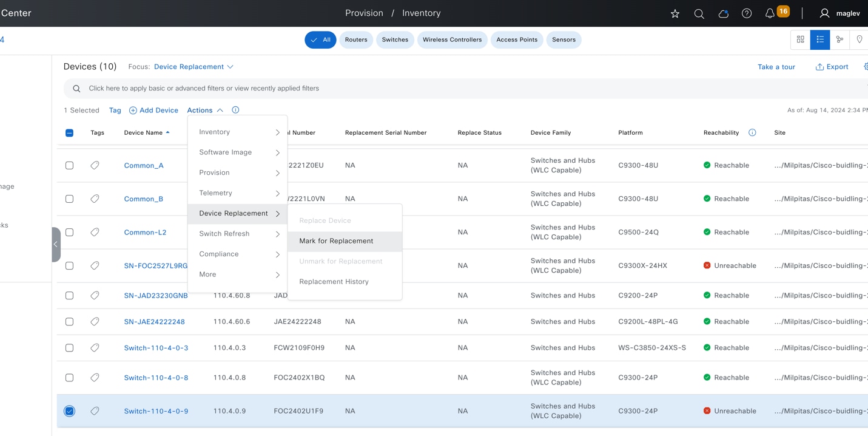Open the Focus Device Replacement dropdown
868x436 pixels.
coord(193,67)
